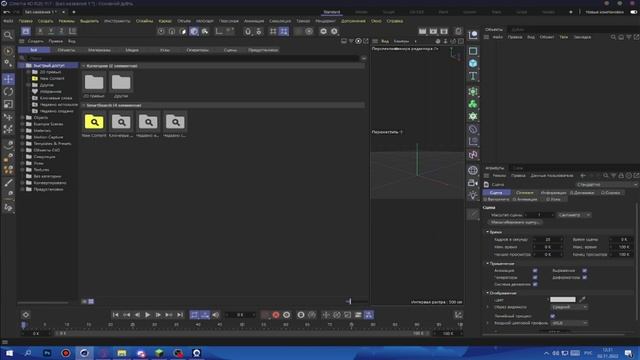Click the keyframe diamond icon left of timeline
640x360 pixels.
point(26,315)
